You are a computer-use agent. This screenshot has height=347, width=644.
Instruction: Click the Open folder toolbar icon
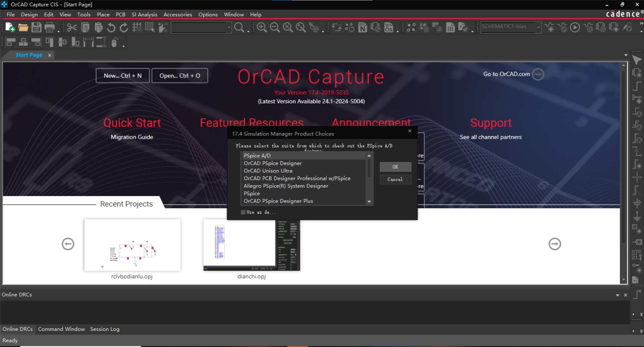23,27
